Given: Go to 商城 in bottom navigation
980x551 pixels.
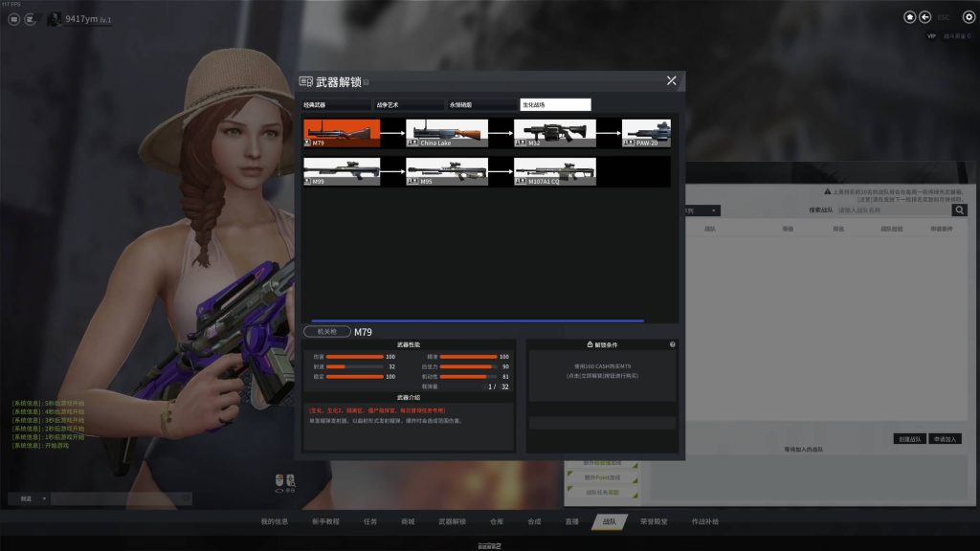Looking at the screenshot, I should coord(408,521).
